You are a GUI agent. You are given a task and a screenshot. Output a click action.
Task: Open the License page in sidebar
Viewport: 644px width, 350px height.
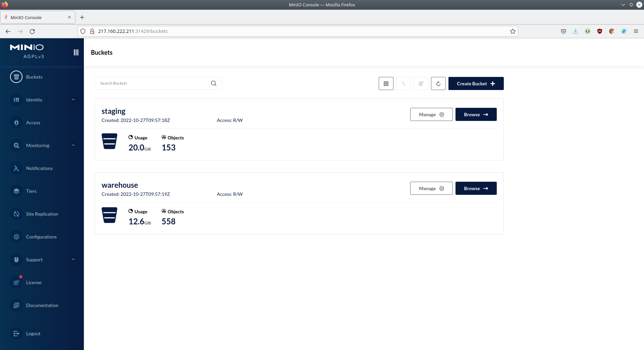pos(34,282)
